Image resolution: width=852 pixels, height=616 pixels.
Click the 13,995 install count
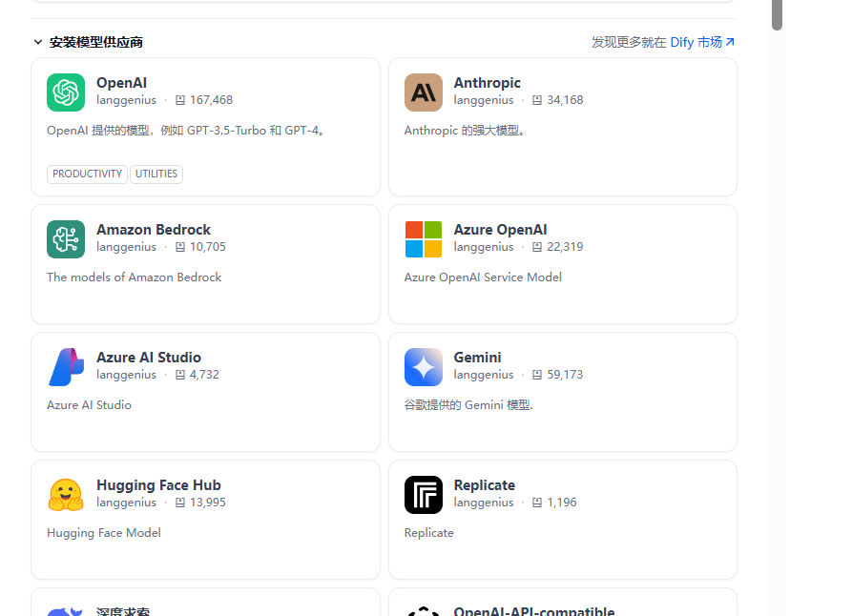[208, 503]
